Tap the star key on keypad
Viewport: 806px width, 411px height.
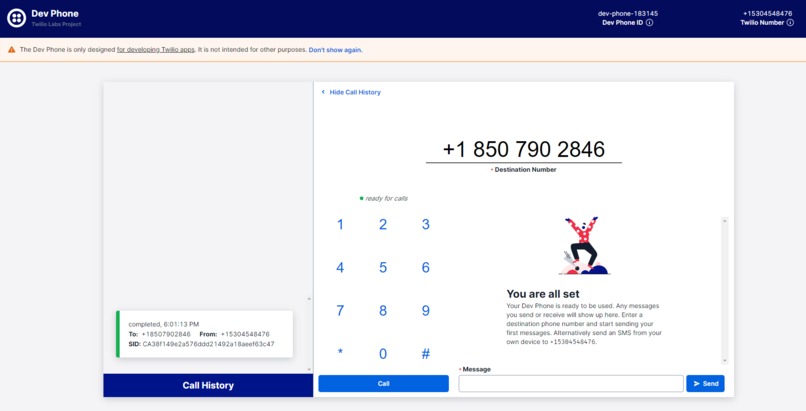[x=340, y=352]
